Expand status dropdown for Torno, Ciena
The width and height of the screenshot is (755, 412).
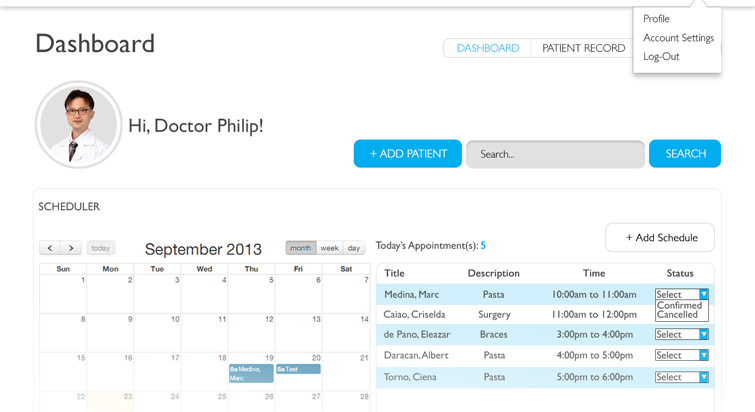[682, 377]
